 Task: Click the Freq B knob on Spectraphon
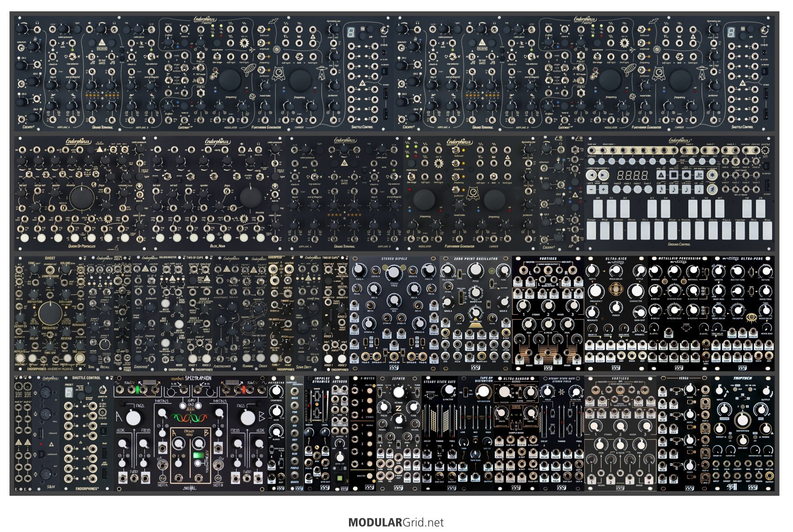point(247,417)
